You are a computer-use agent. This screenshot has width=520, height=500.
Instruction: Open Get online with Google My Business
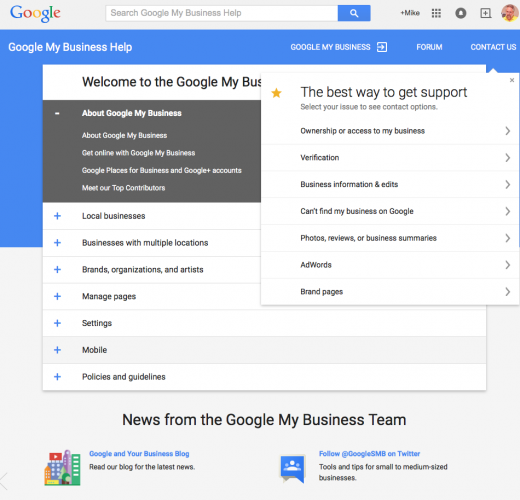[138, 153]
